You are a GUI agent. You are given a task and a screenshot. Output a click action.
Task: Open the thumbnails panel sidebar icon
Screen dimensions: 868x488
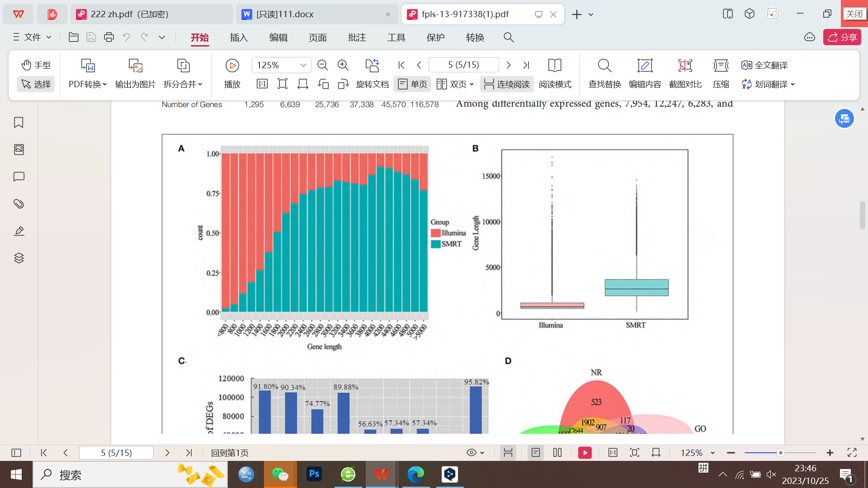click(19, 150)
